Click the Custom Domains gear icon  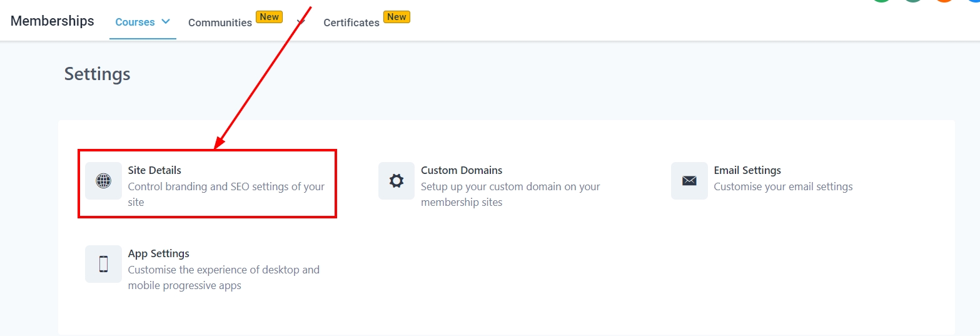click(396, 181)
